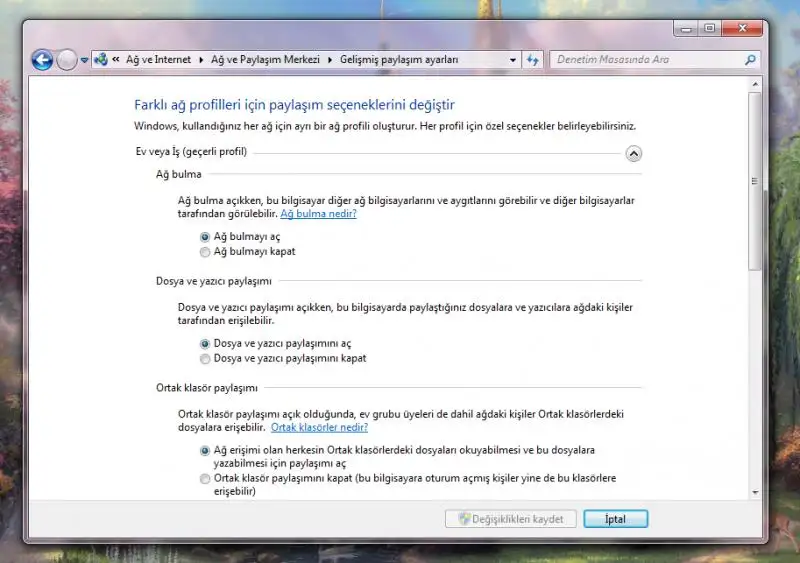Image resolution: width=800 pixels, height=563 pixels.
Task: Click the network Control Panel icon in address bar
Action: click(x=101, y=59)
